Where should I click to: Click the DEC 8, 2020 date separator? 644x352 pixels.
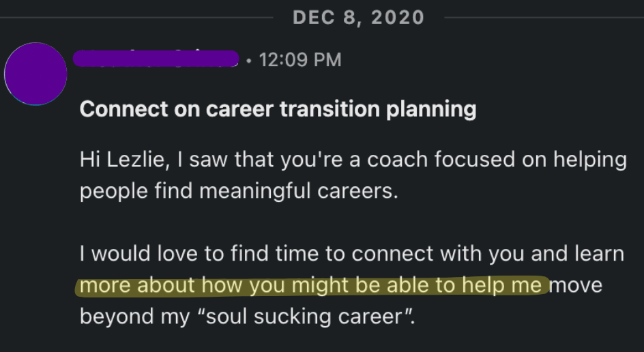pos(358,17)
